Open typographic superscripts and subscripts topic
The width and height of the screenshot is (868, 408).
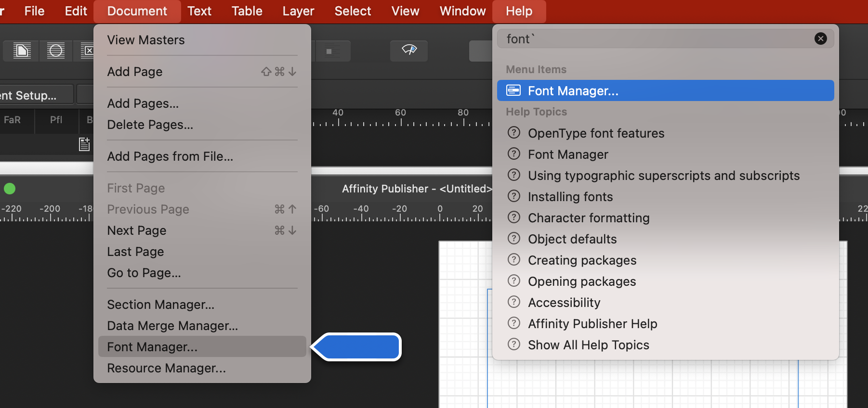(x=666, y=176)
